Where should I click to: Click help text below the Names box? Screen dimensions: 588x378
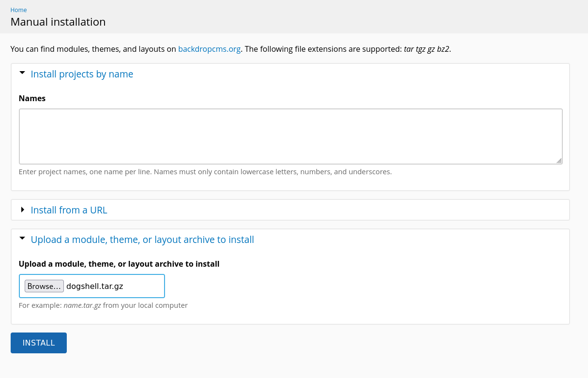tap(205, 172)
